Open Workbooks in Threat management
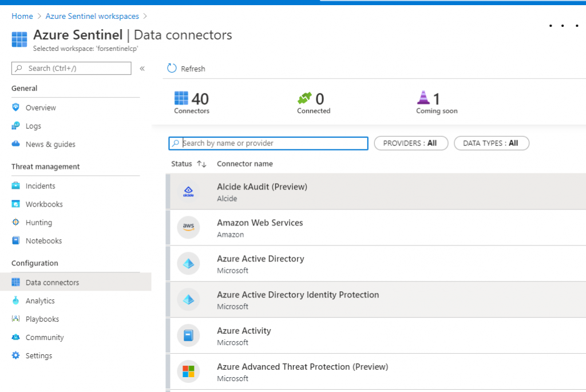The height and width of the screenshot is (392, 586). 44,204
